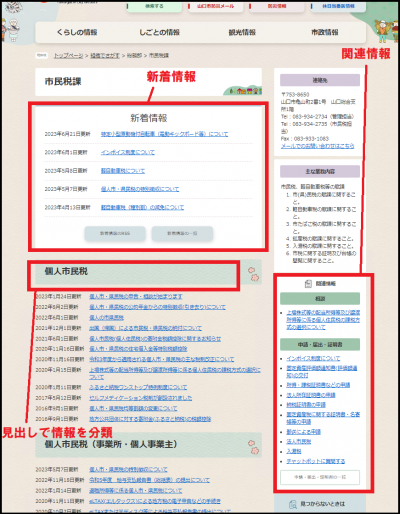The height and width of the screenshot is (514, 400).
Task: Open the first 2020年11月16日 link about 住宅借入金
Action: (x=138, y=349)
